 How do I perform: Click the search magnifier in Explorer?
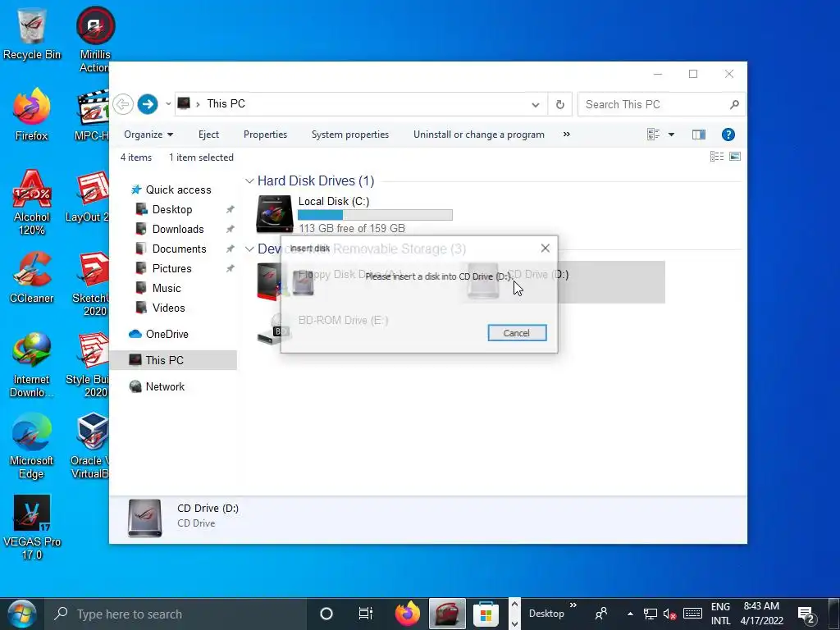pos(734,104)
